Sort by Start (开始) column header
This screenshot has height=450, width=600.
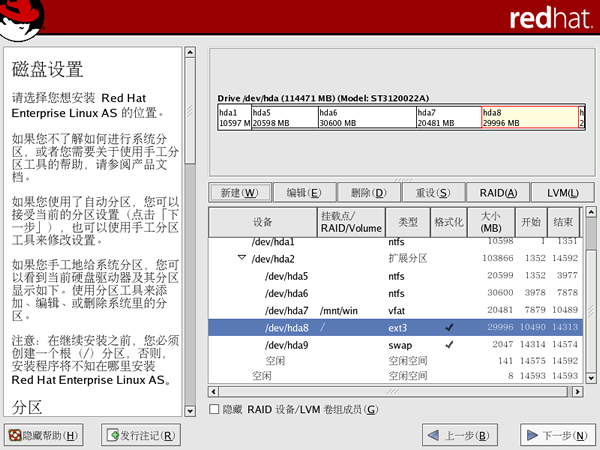pos(531,222)
